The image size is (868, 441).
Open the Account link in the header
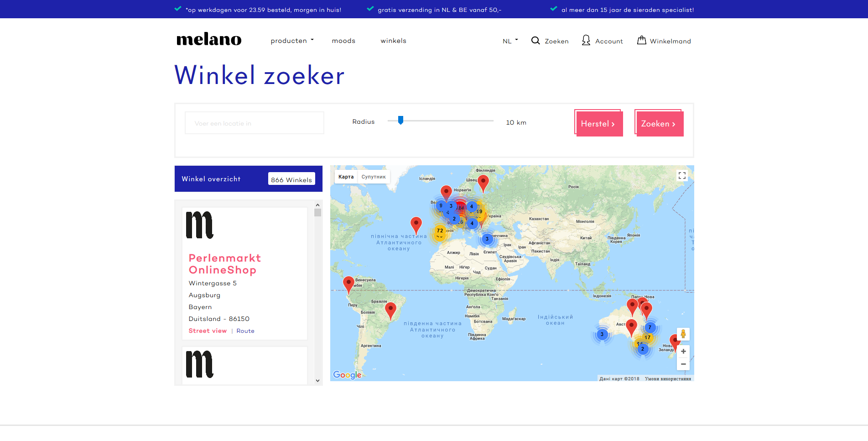pyautogui.click(x=609, y=41)
